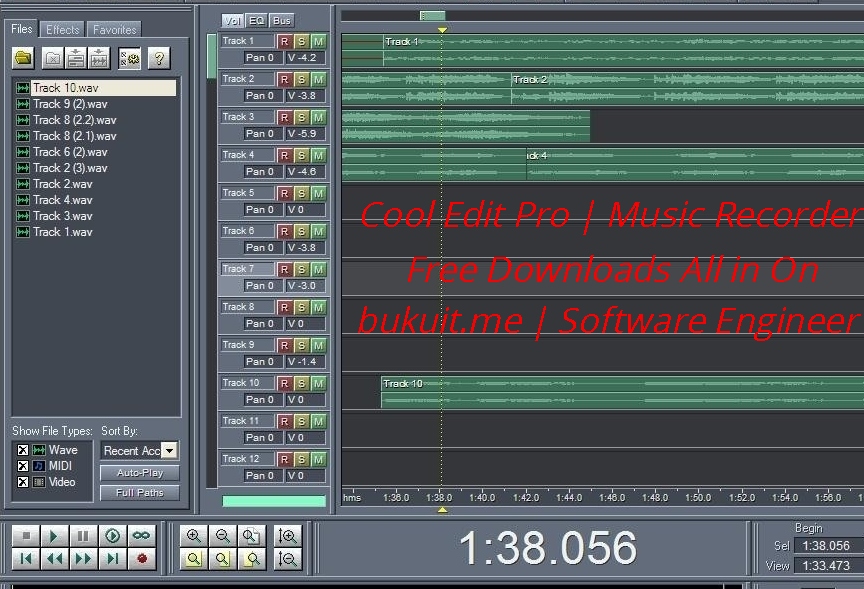Click the Help question mark icon

tap(159, 58)
